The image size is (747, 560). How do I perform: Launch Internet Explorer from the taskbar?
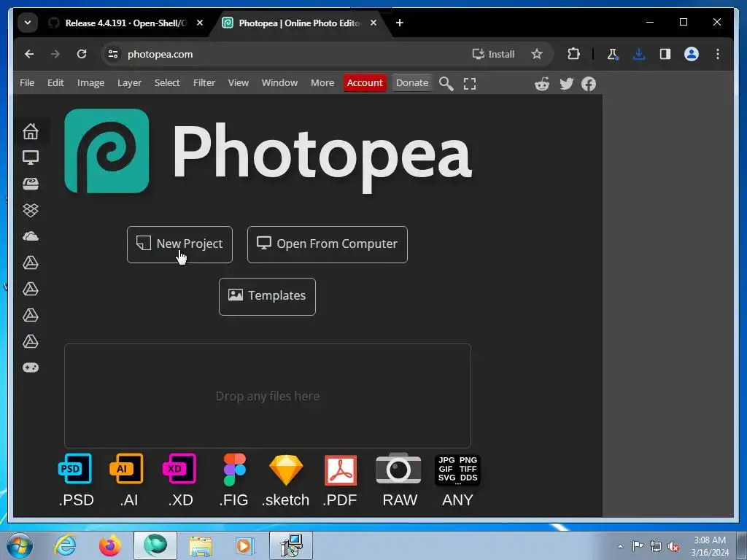(x=65, y=545)
